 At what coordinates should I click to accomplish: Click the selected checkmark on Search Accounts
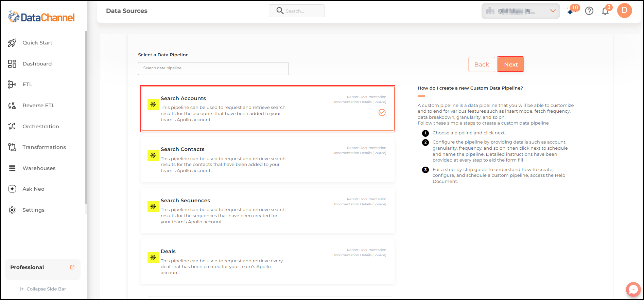point(382,113)
